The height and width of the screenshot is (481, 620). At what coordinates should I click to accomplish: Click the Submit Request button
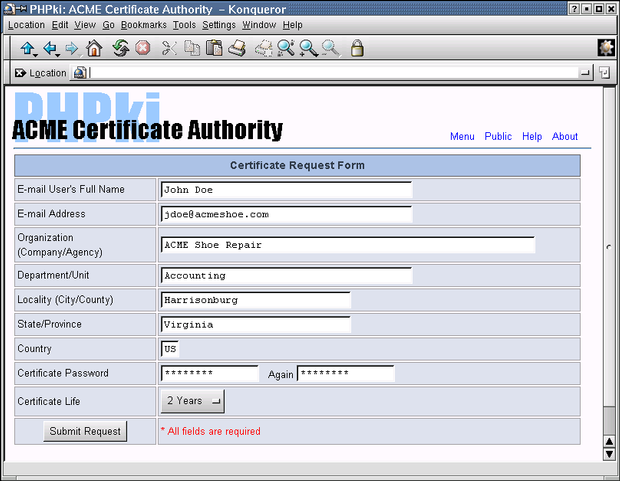pyautogui.click(x=85, y=431)
